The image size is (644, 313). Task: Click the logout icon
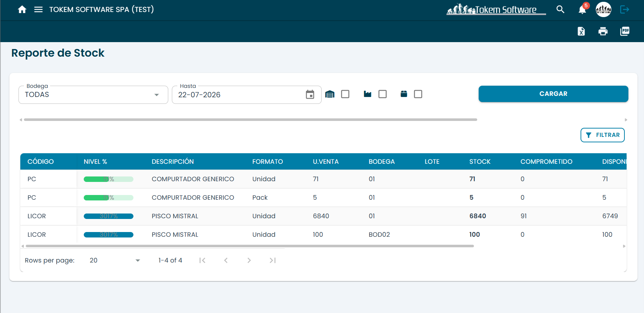pos(624,9)
